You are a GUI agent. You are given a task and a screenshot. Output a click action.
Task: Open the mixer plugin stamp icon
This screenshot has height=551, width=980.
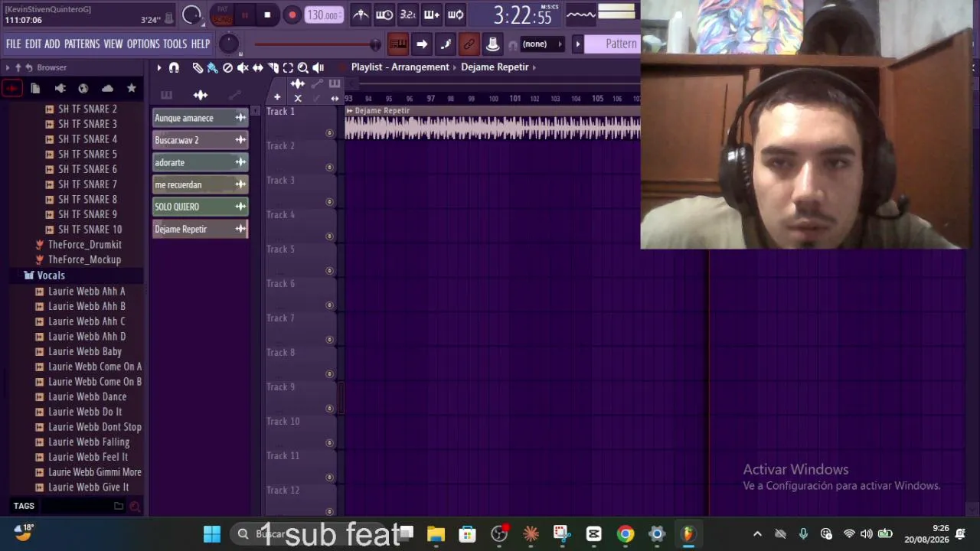pos(493,44)
